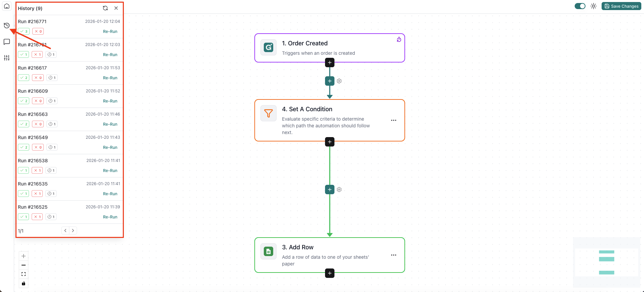
Task: Go to previous history page chevron
Action: (x=65, y=231)
